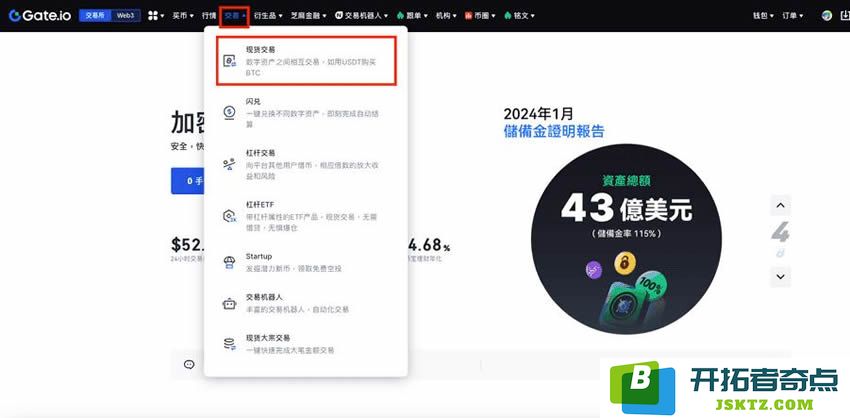Click the 資產總額 43 億美元 banner circle
Viewport: 850px width, 418px height.
pos(626,239)
